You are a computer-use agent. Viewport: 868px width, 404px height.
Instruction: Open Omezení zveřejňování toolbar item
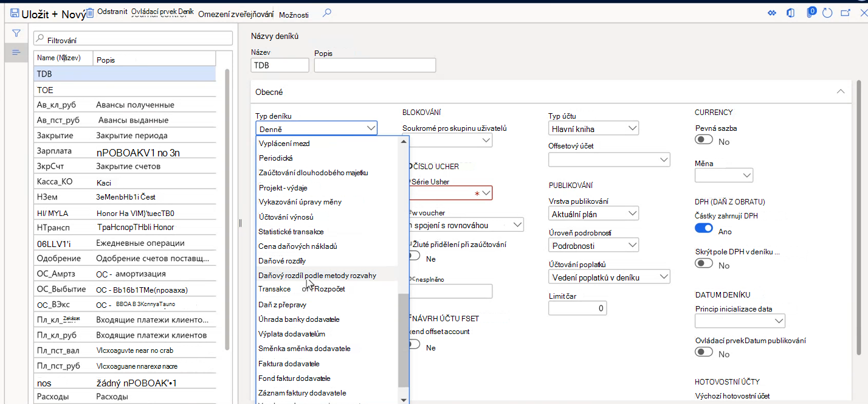(236, 14)
